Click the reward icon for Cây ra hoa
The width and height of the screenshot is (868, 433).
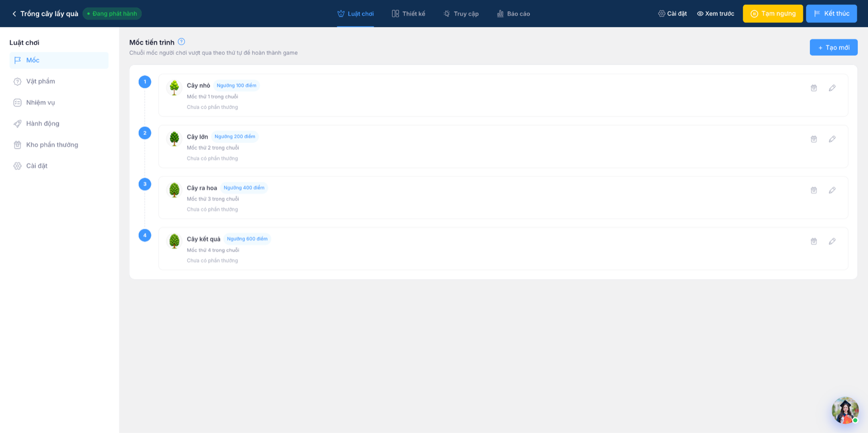click(814, 190)
